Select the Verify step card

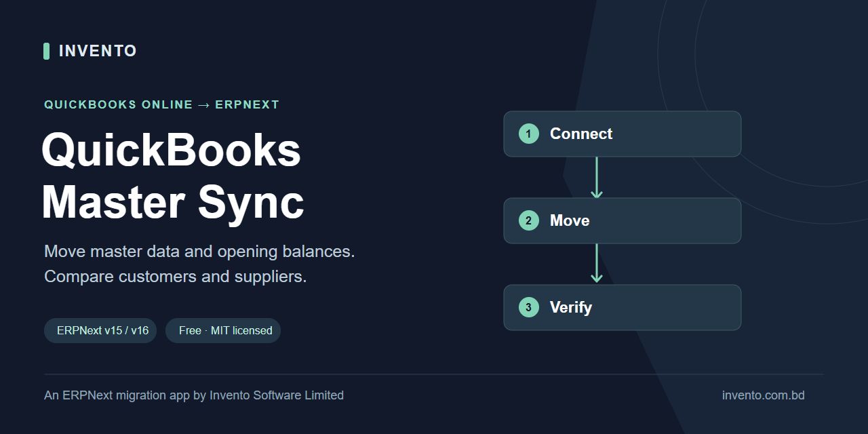click(623, 307)
